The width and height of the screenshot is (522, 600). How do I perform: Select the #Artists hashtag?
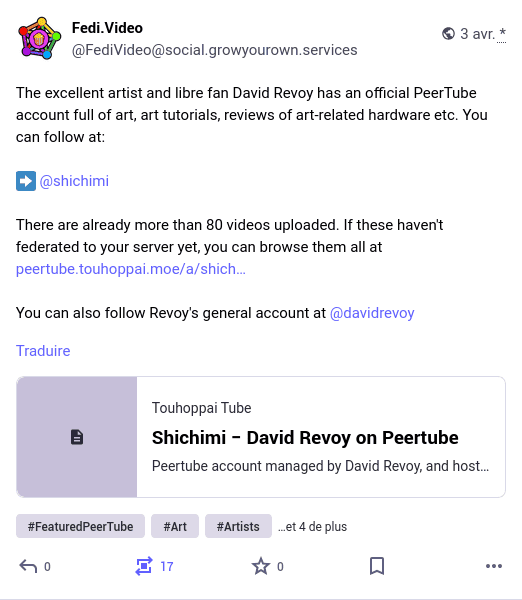pyautogui.click(x=238, y=526)
